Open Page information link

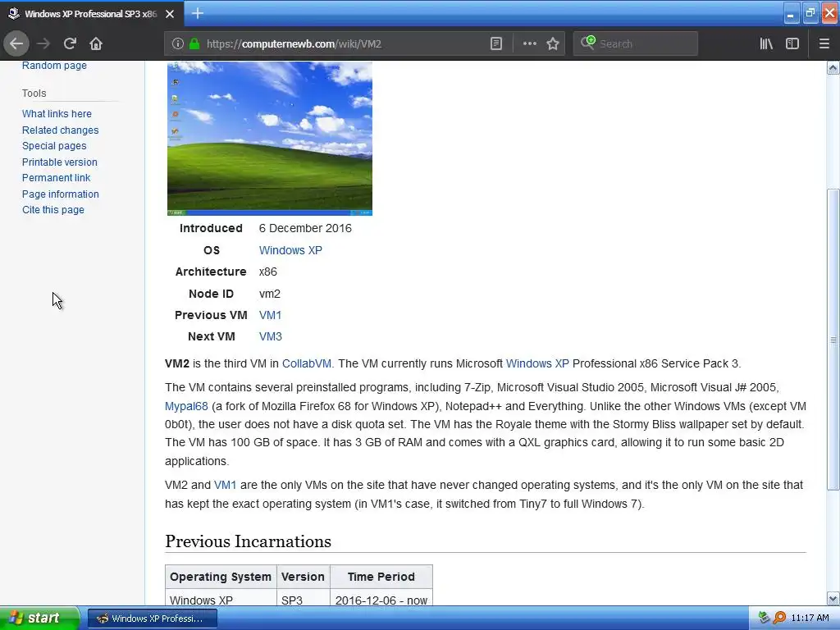point(61,194)
